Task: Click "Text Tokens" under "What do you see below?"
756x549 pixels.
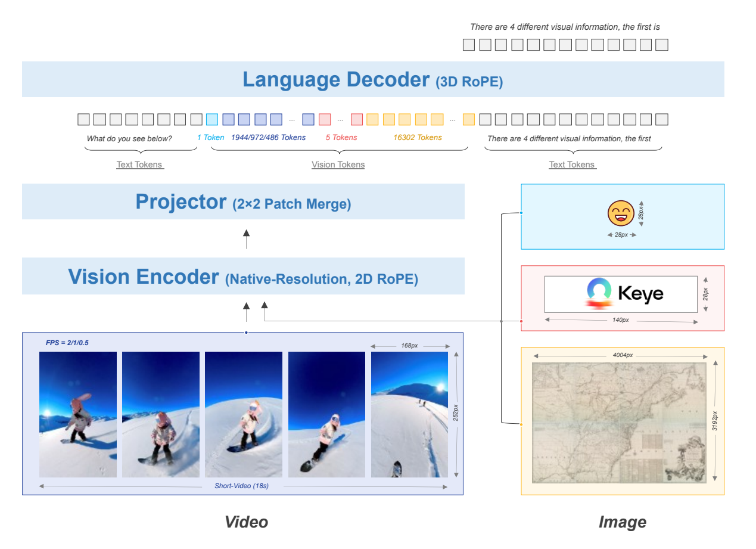Action: coord(139,165)
